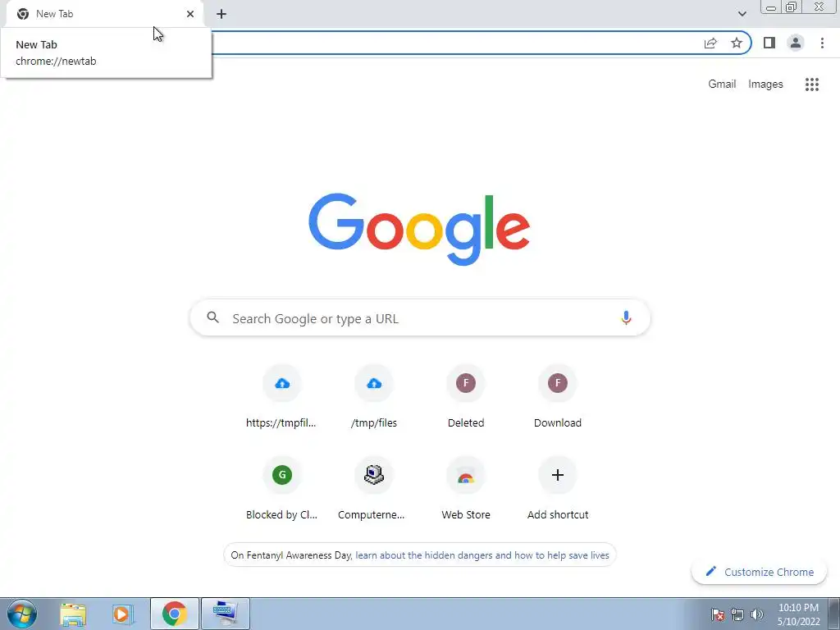This screenshot has width=840, height=630.
Task: Select the New Tab tab
Action: click(x=106, y=14)
